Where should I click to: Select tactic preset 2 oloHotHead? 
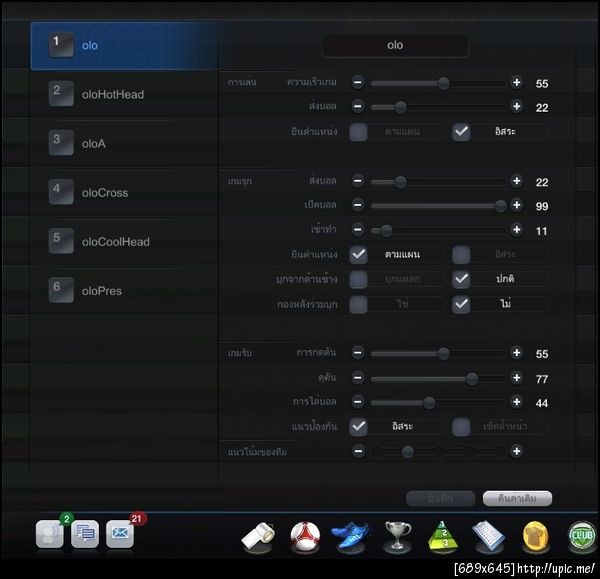tap(124, 94)
